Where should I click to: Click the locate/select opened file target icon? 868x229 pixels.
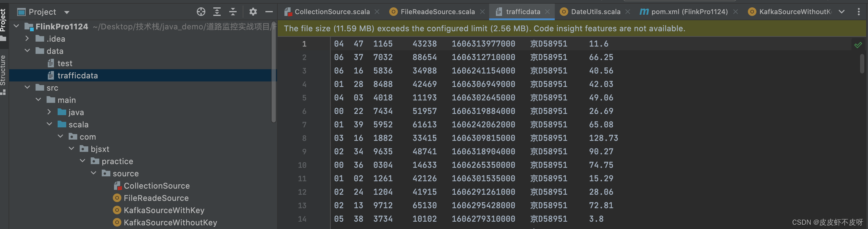click(201, 12)
